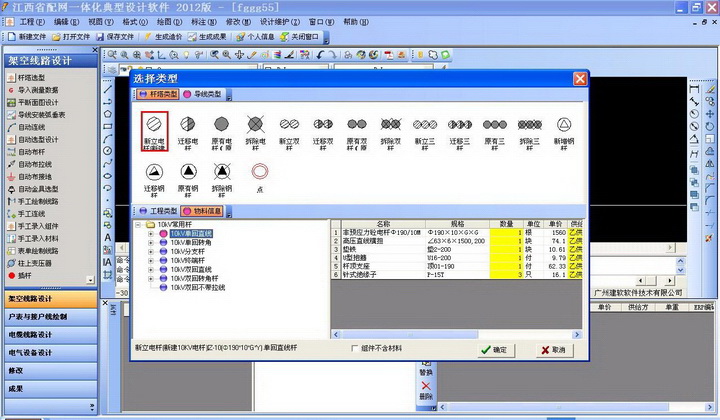Click the pan cross-arrows toolbar icon
Screen dimensions: 720x420
pyautogui.click(x=239, y=55)
